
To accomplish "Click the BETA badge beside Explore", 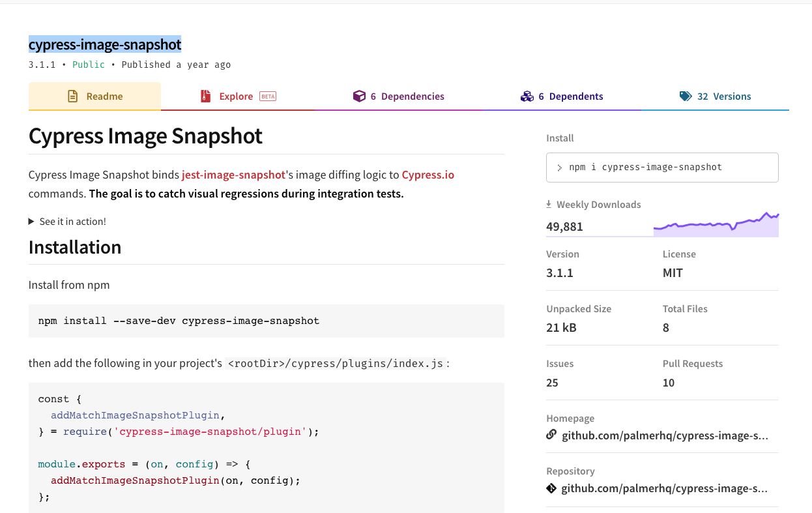I will click(x=268, y=96).
